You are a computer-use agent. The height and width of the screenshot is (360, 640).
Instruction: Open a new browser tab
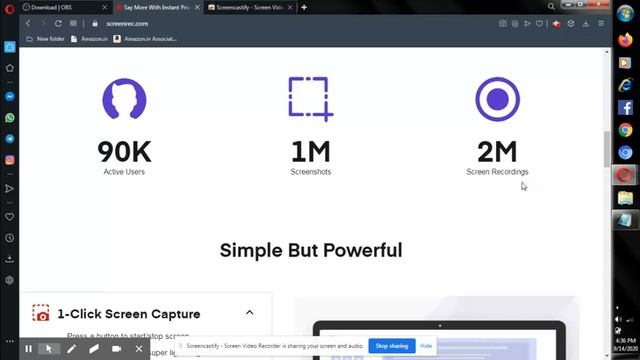(x=304, y=7)
